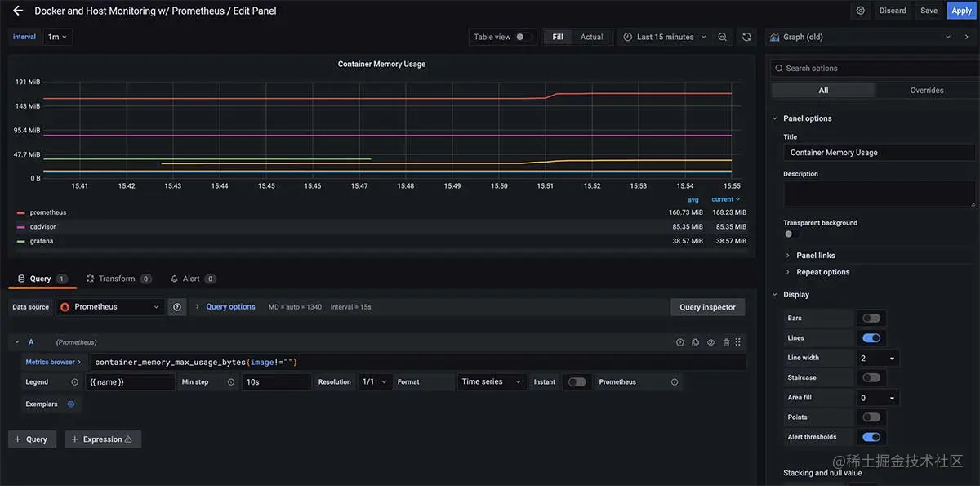The image size is (980, 486).
Task: Switch to the Transform tab
Action: coord(118,279)
